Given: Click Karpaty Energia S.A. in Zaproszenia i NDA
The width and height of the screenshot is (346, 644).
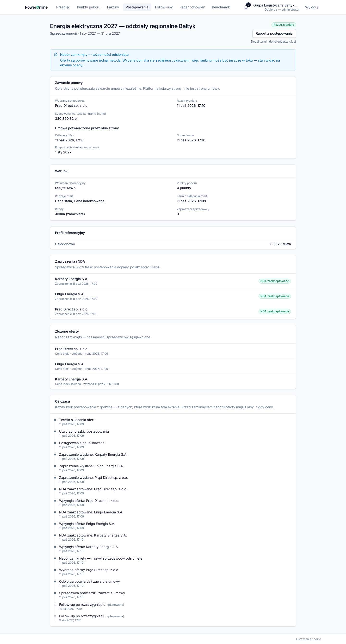Looking at the screenshot, I should coord(71,279).
